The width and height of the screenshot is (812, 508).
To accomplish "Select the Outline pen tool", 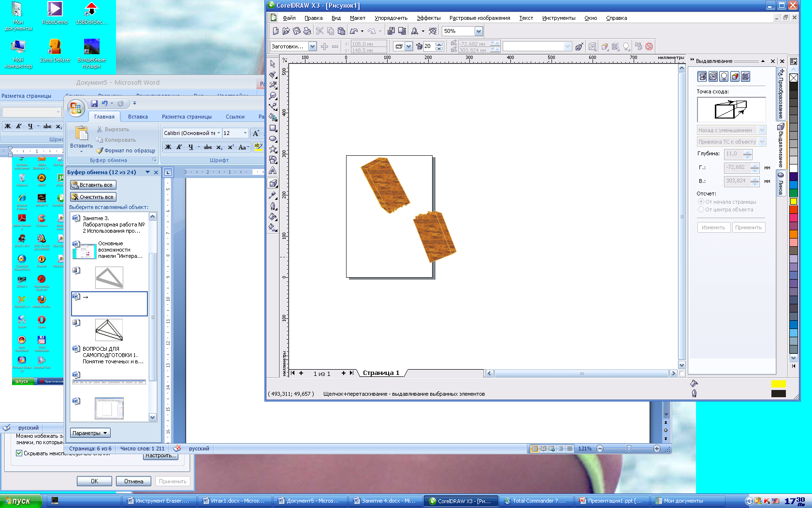I will point(273,206).
